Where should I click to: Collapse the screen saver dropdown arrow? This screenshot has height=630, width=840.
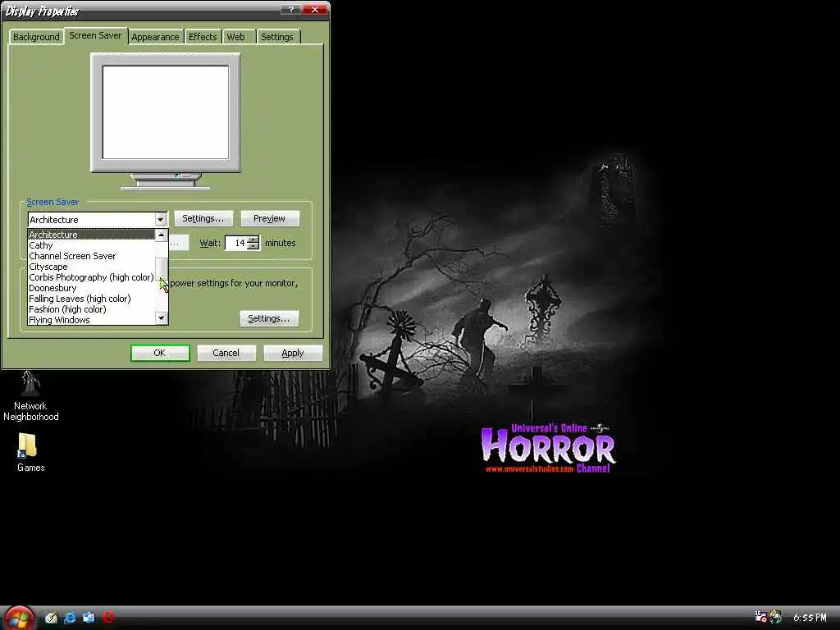pyautogui.click(x=160, y=220)
